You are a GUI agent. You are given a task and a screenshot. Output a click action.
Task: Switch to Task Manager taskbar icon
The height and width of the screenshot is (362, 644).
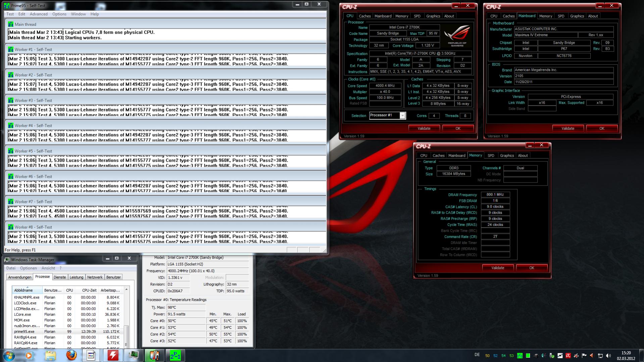pos(134,355)
